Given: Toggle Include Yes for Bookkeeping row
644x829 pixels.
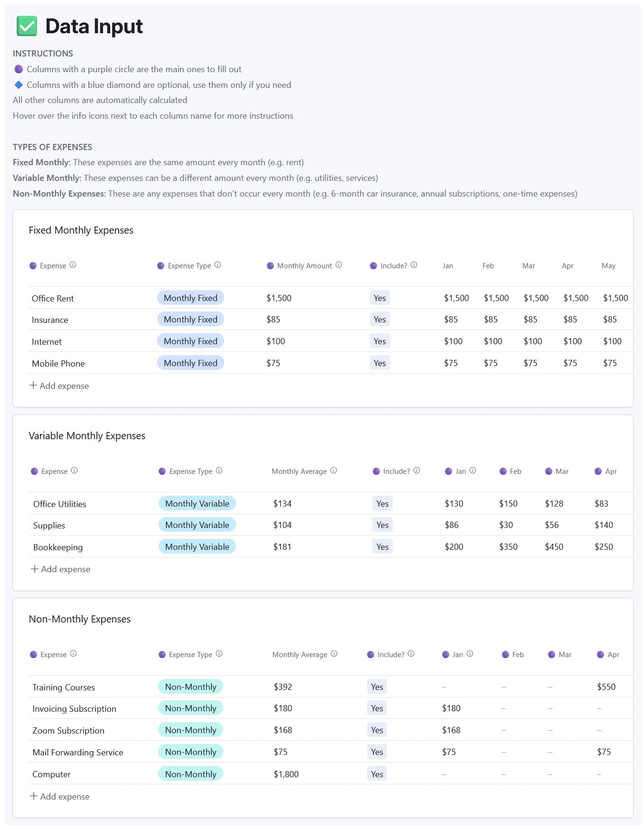Looking at the screenshot, I should click(382, 547).
